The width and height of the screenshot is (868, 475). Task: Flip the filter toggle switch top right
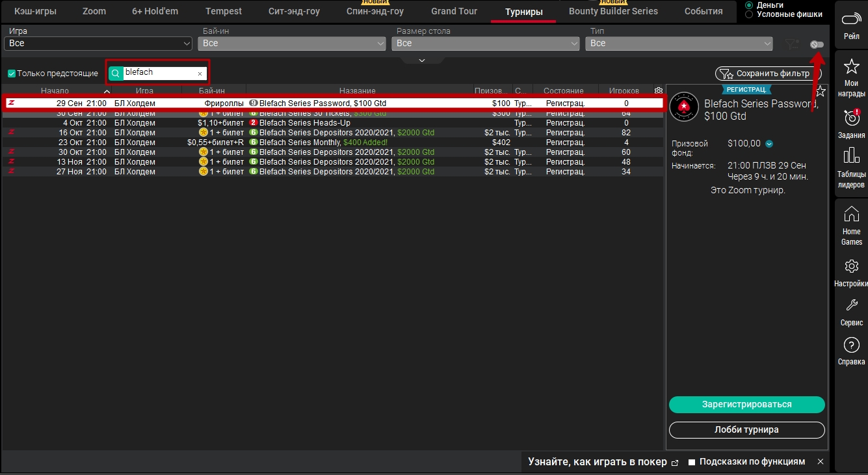point(817,44)
